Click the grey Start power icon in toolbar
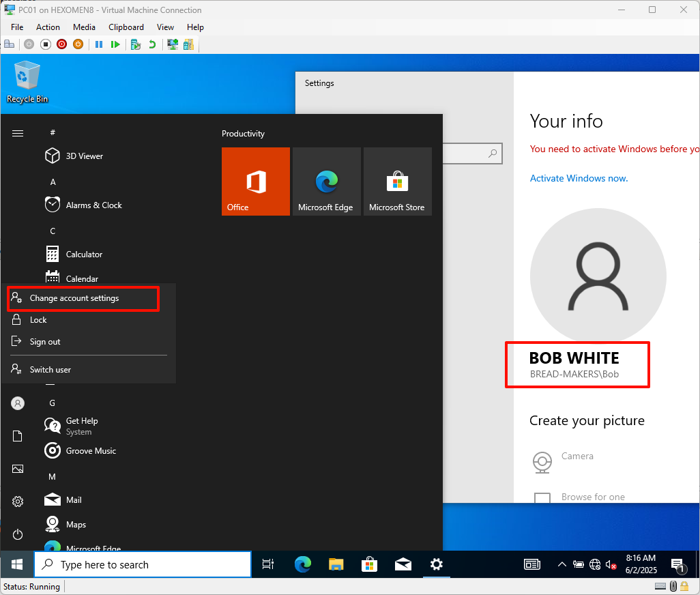This screenshot has width=700, height=595. click(29, 44)
